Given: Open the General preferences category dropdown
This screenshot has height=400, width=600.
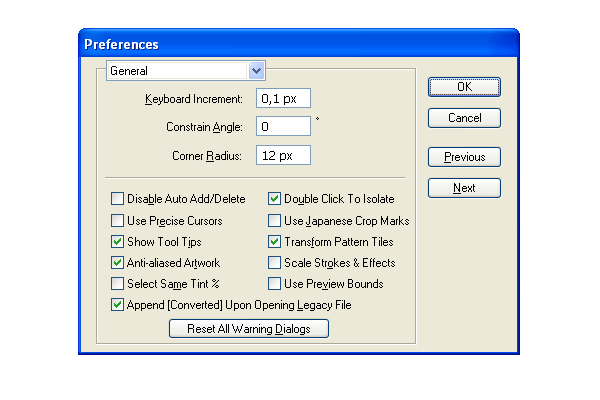Looking at the screenshot, I should point(186,71).
